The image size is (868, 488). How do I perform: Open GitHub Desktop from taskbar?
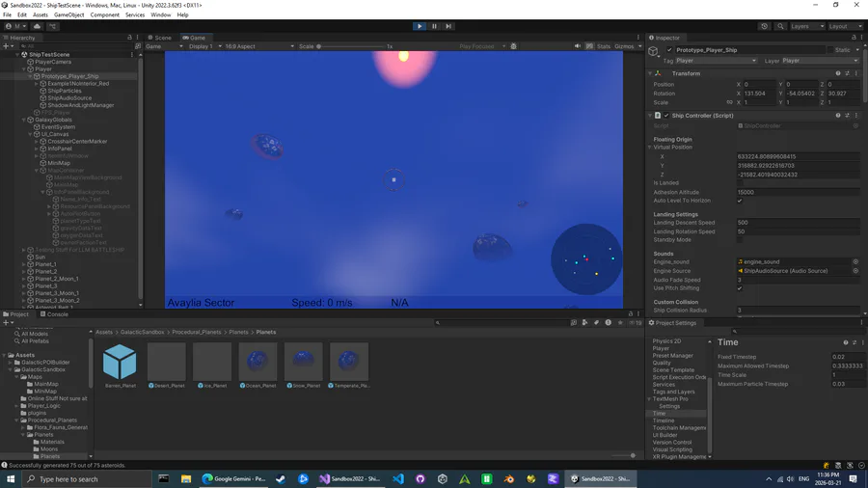click(x=420, y=478)
